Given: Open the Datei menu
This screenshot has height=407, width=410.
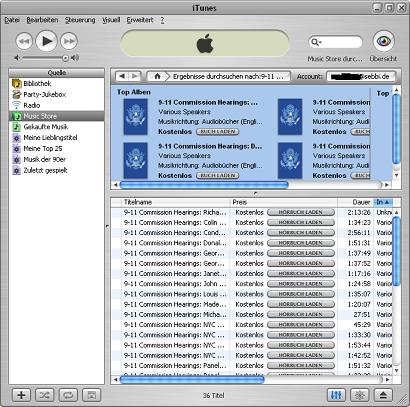Looking at the screenshot, I should (x=12, y=20).
